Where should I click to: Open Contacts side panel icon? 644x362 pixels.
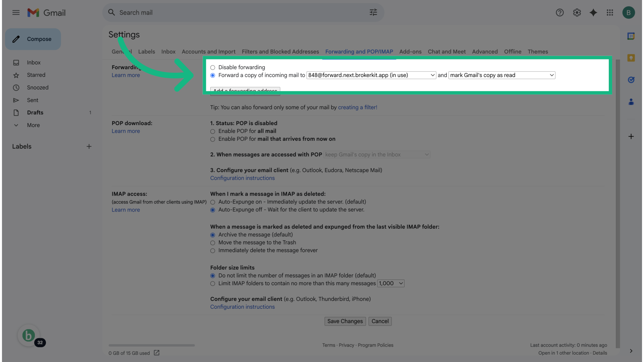pos(631,102)
